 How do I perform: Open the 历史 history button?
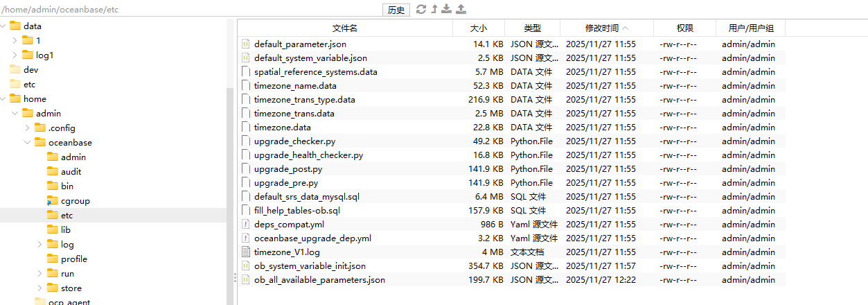(x=396, y=10)
